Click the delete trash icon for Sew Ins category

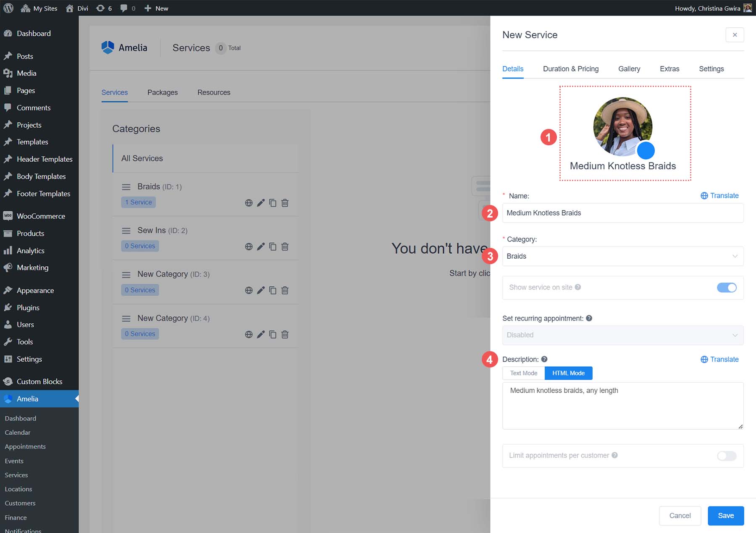pos(285,247)
